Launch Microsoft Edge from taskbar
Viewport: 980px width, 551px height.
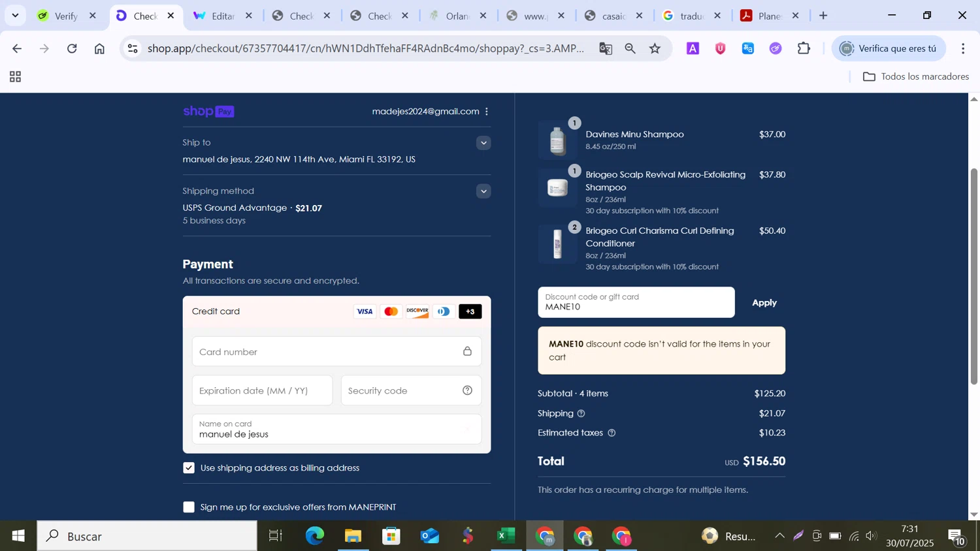point(314,536)
